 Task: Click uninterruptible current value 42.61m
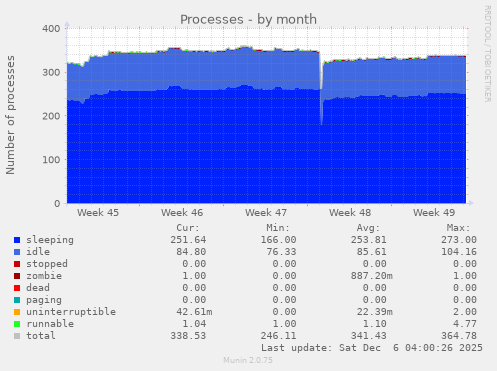(x=194, y=312)
